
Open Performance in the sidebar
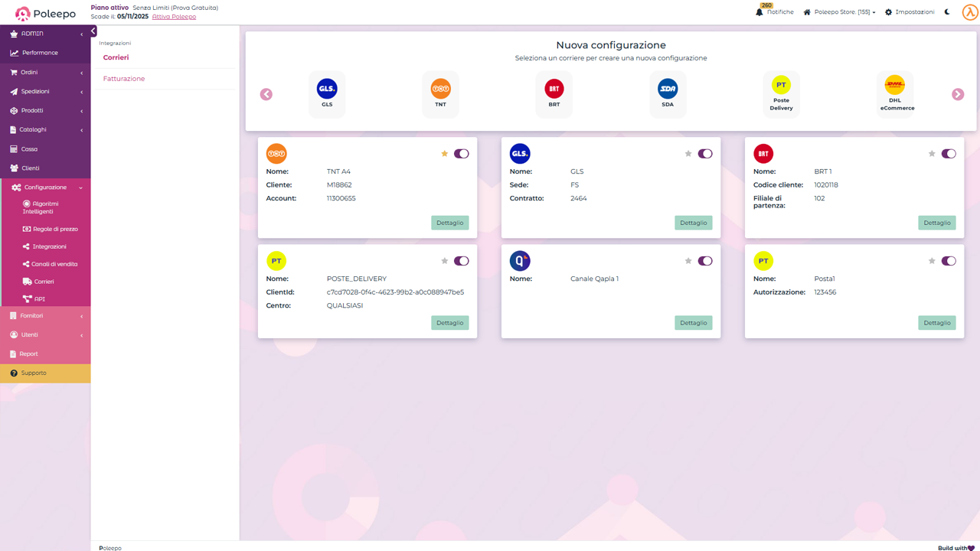(x=45, y=53)
